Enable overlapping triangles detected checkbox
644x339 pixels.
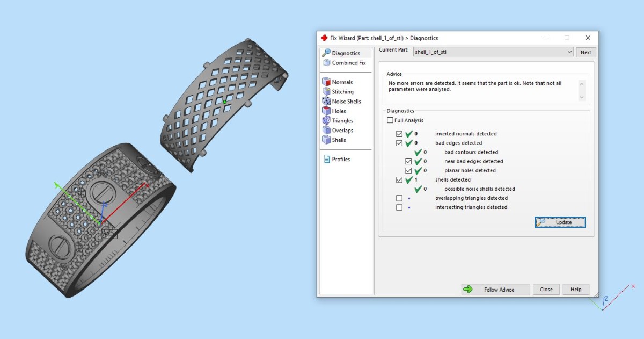coord(399,198)
